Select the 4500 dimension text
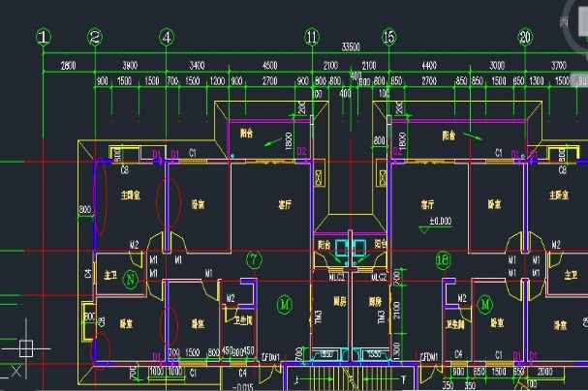588x391 pixels. pyautogui.click(x=269, y=66)
